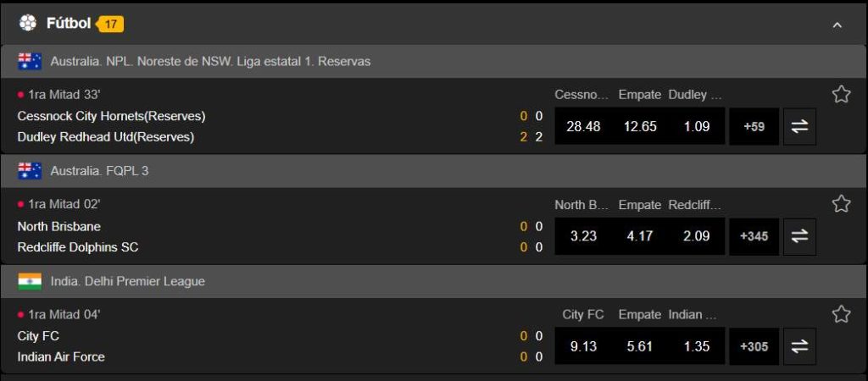Favorite the Cessnock City Hornets match star
The height and width of the screenshot is (381, 868).
point(841,94)
